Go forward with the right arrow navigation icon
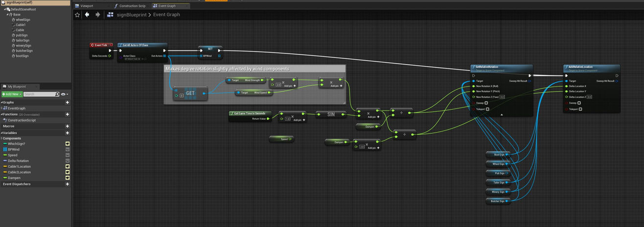 point(97,15)
